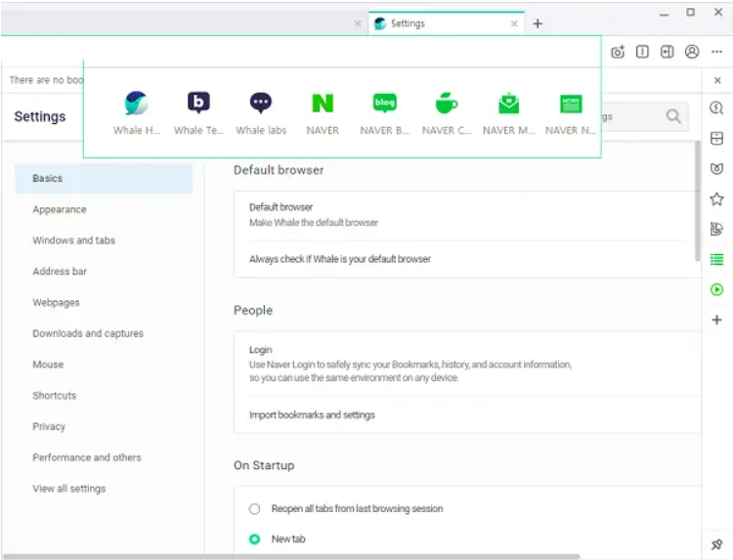Open the user profile icon

point(692,52)
